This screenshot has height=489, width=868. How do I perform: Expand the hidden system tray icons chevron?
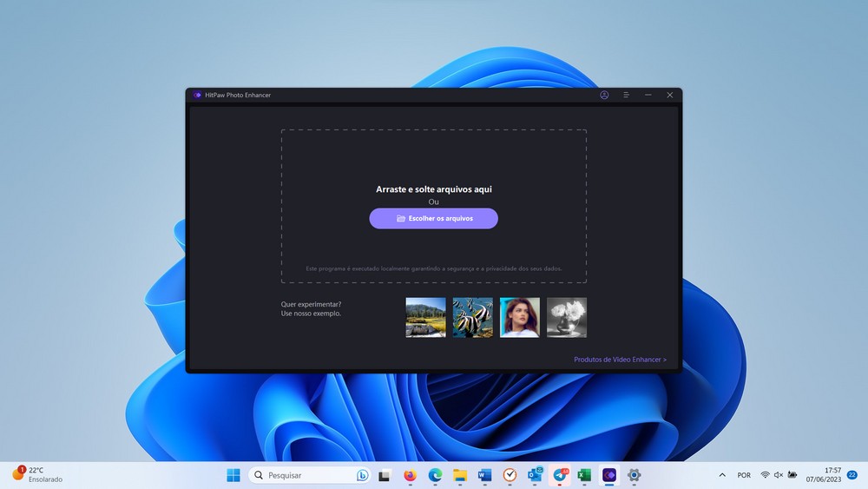[722, 475]
